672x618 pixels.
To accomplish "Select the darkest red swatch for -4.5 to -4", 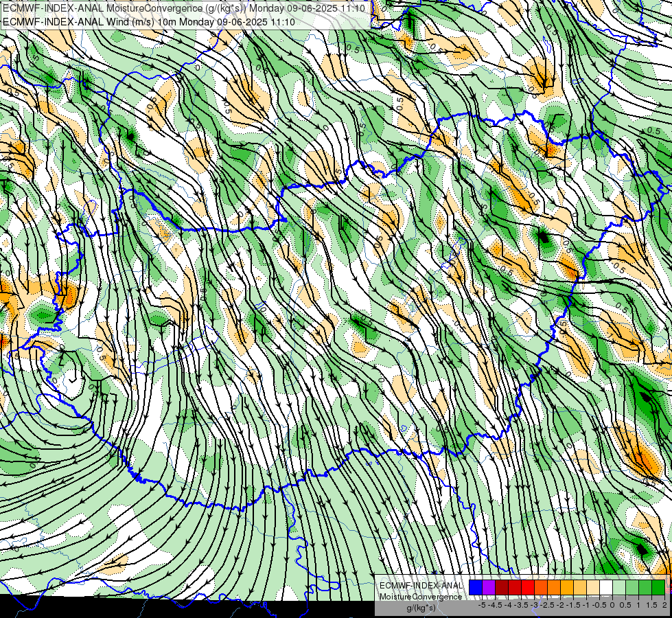I will pos(502,588).
